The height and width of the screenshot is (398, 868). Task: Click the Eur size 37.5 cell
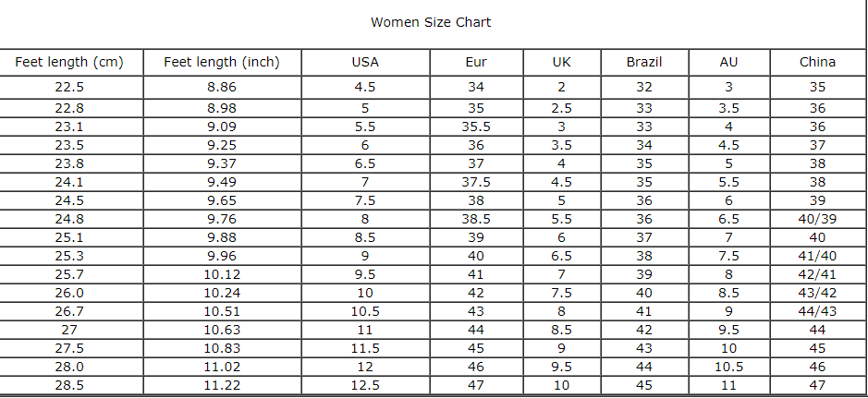476,182
